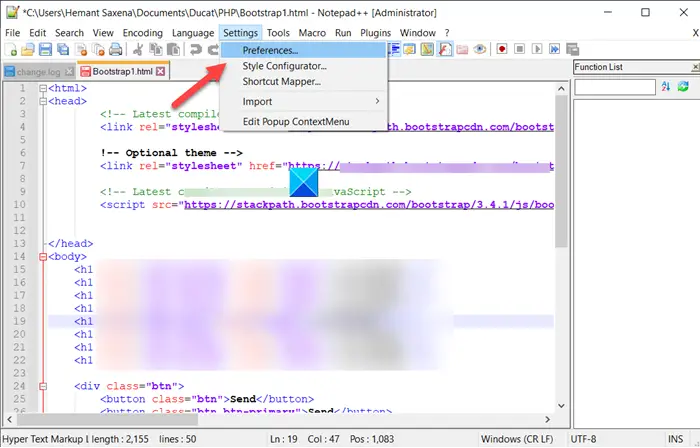
Task: Choose Preferences... from Settings menu
Action: click(304, 50)
